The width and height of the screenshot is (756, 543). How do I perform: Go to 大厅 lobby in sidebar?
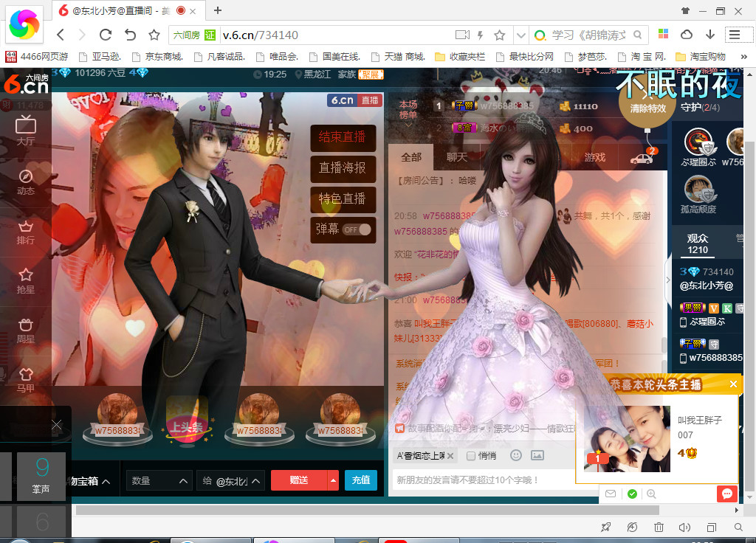[26, 131]
